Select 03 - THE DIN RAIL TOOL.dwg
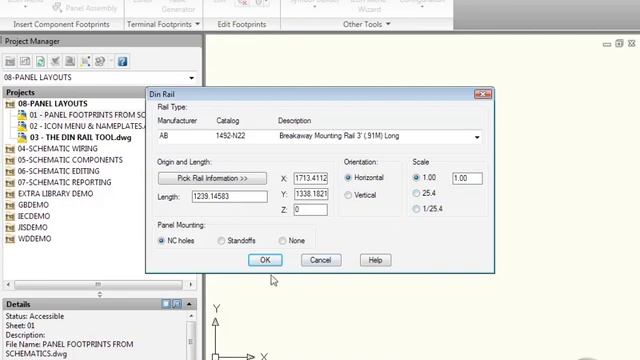The height and width of the screenshot is (360, 640). [x=80, y=138]
